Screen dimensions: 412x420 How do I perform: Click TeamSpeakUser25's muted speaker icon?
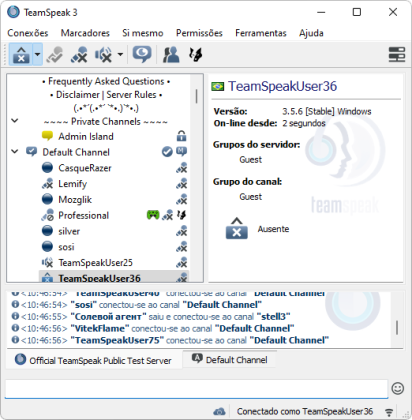[47, 262]
